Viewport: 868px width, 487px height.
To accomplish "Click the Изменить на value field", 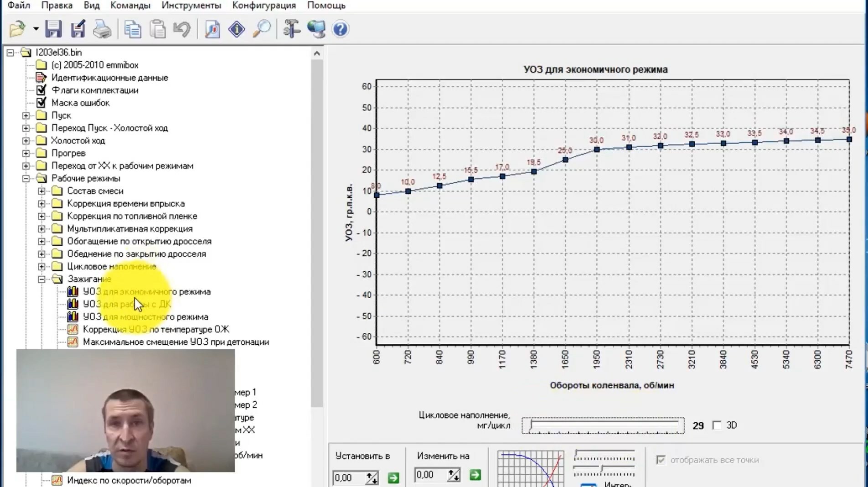I will [x=430, y=475].
